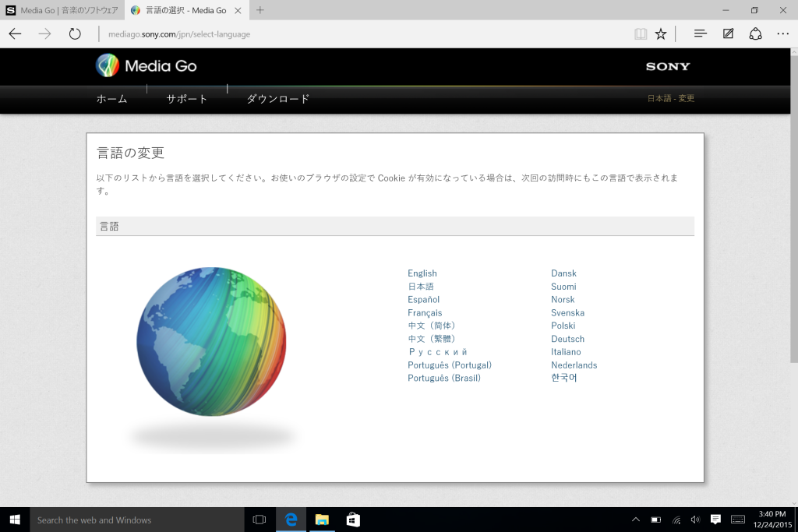Screen dimensions: 798x532
Task: Choose Suomi language link
Action: pos(563,287)
